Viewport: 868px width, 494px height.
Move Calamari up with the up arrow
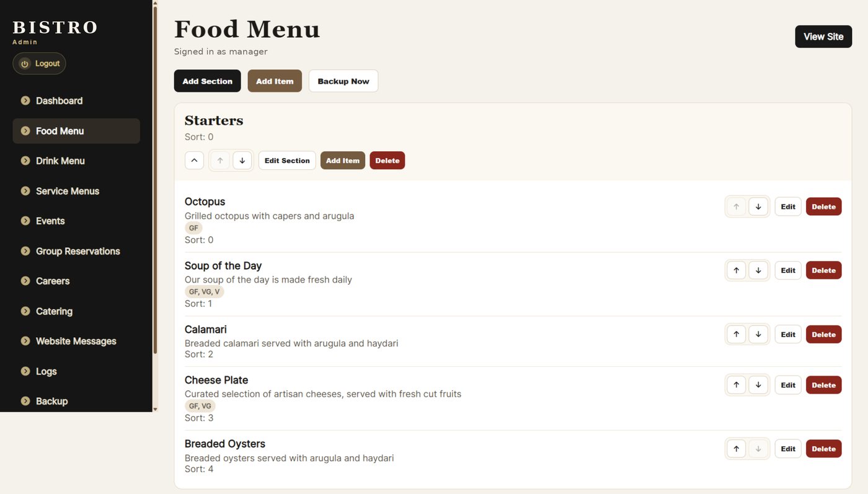pyautogui.click(x=736, y=334)
